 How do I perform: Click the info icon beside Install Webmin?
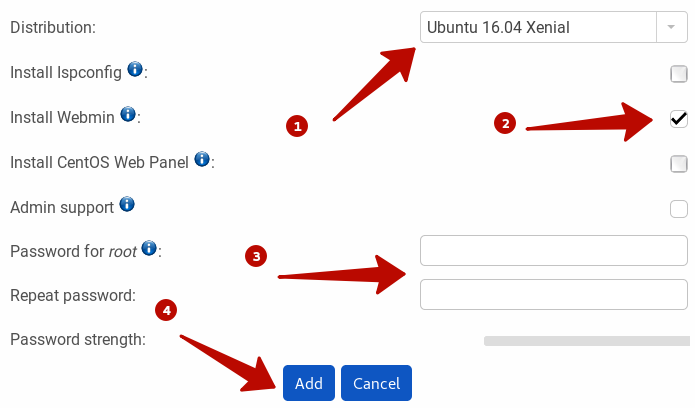[x=128, y=114]
